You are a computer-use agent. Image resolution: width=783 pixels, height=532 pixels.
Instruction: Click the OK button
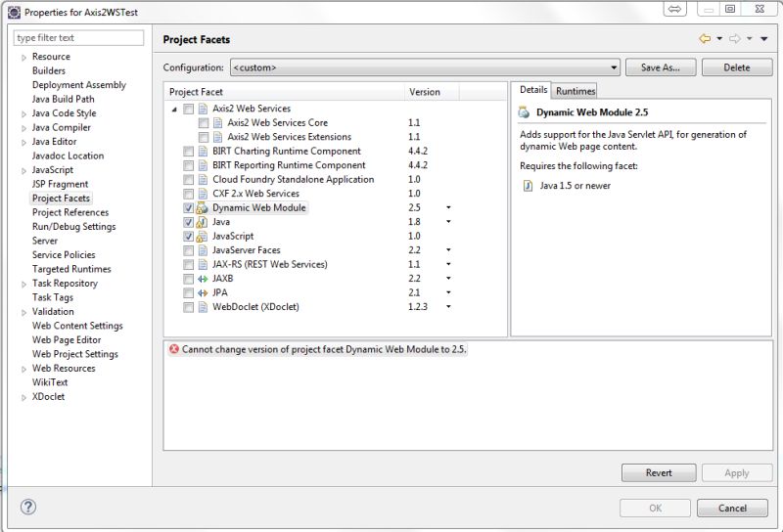(655, 509)
